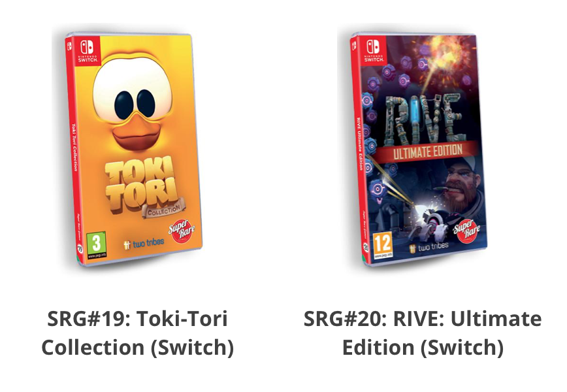This screenshot has width=567, height=392.
Task: Click the SRG#20 RIVE Ultimate Edition title link
Action: tap(423, 333)
